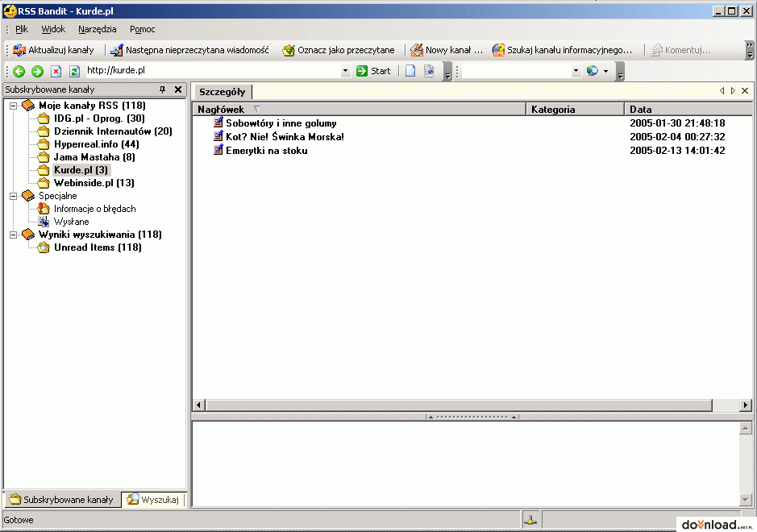Click the green Back navigation arrow
This screenshot has width=757, height=532.
(19, 72)
